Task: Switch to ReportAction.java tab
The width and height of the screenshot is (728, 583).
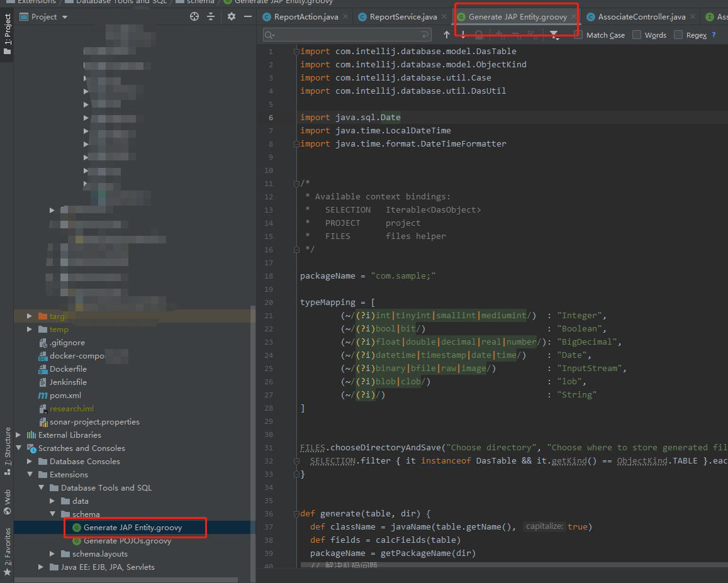Action: pos(306,17)
